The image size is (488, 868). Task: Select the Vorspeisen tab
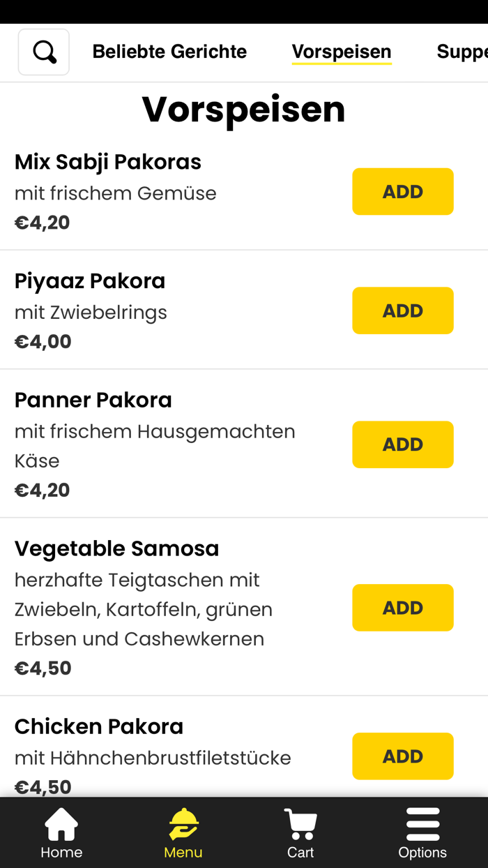pos(342,51)
